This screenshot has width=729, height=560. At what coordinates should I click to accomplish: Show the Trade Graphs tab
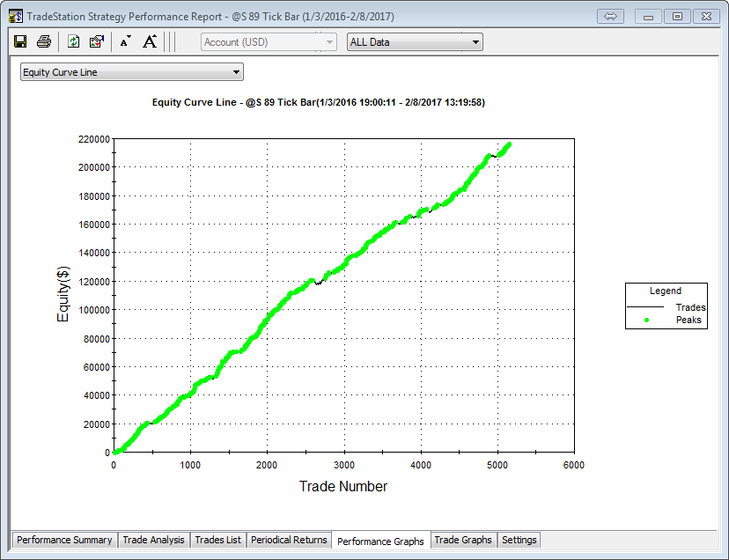coord(463,540)
